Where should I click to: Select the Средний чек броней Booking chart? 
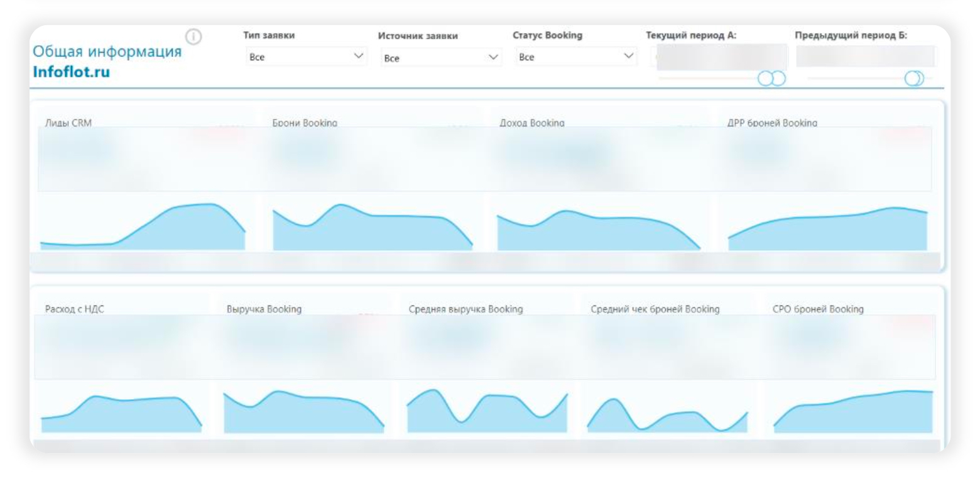pyautogui.click(x=667, y=416)
